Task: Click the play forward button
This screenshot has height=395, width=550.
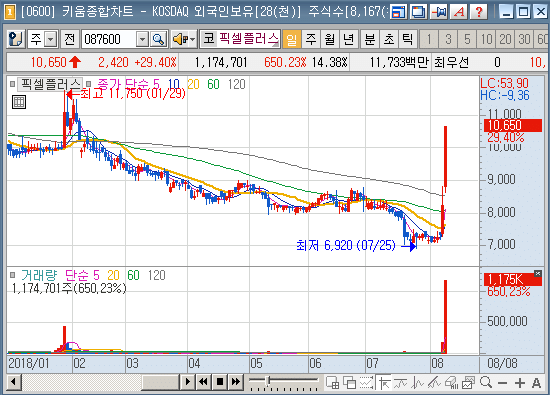Action: point(188,381)
